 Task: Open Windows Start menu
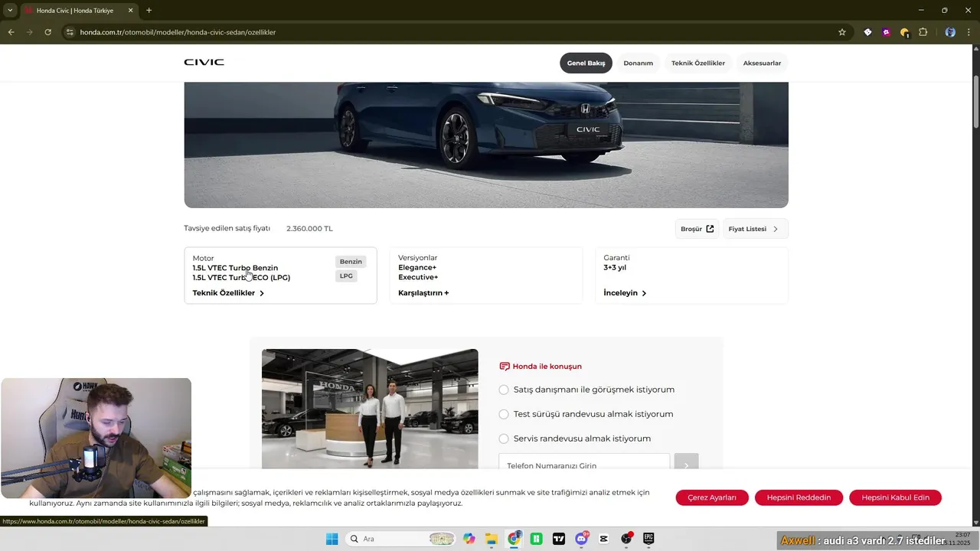pos(332,539)
